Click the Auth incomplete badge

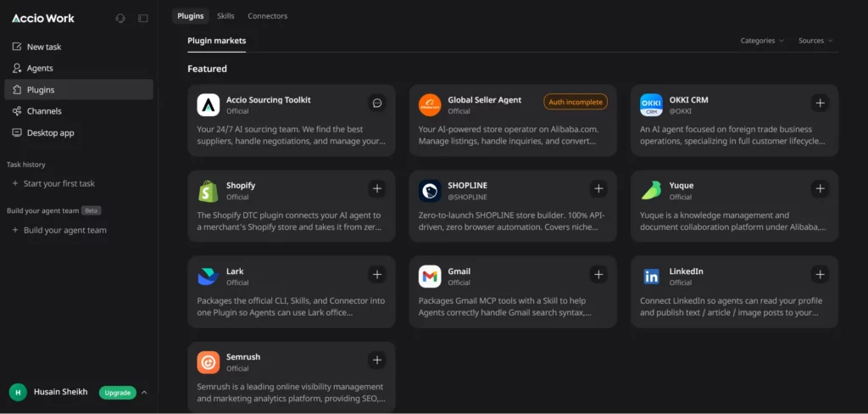576,102
